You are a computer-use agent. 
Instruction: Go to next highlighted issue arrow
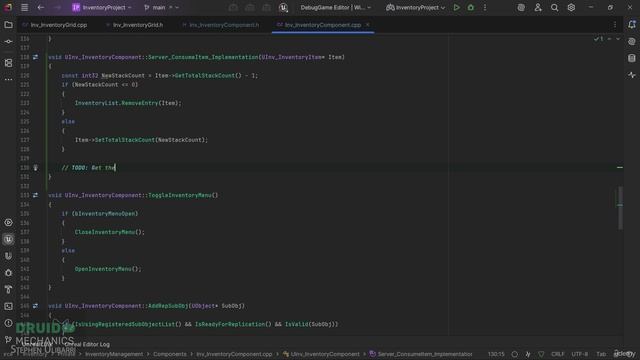pos(618,39)
